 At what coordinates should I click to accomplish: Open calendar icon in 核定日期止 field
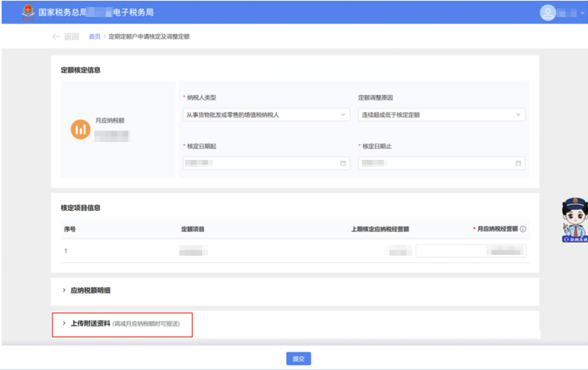pyautogui.click(x=518, y=163)
